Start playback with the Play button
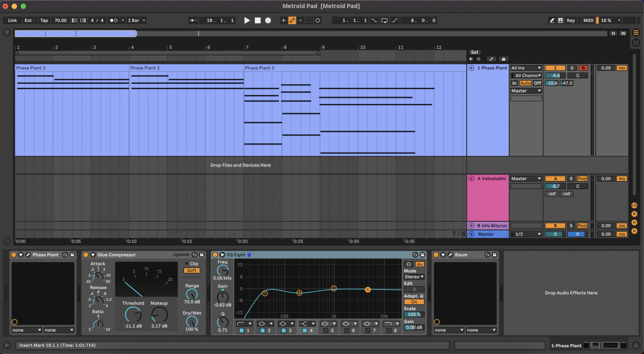Screen dimensions: 644x354 pos(247,20)
